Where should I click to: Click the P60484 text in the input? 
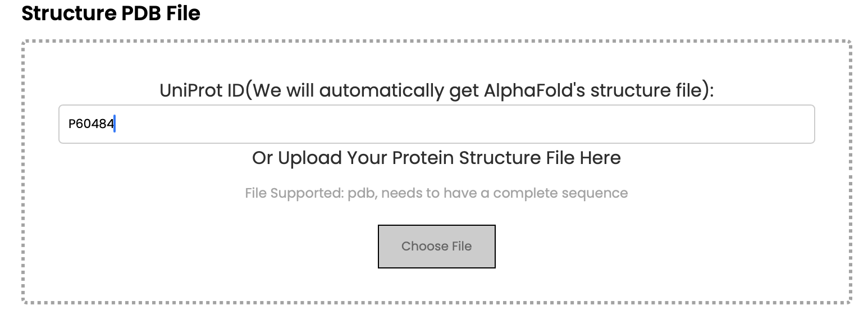[91, 124]
